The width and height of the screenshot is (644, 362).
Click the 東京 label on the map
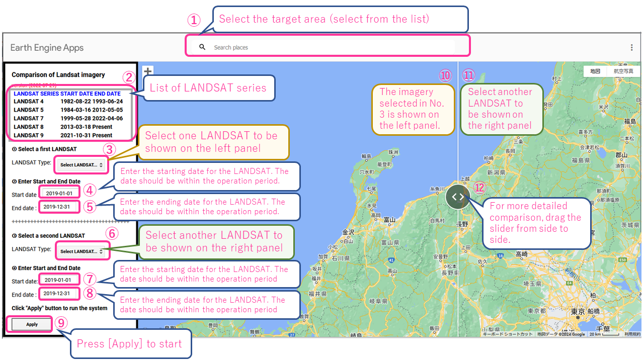[579, 312]
